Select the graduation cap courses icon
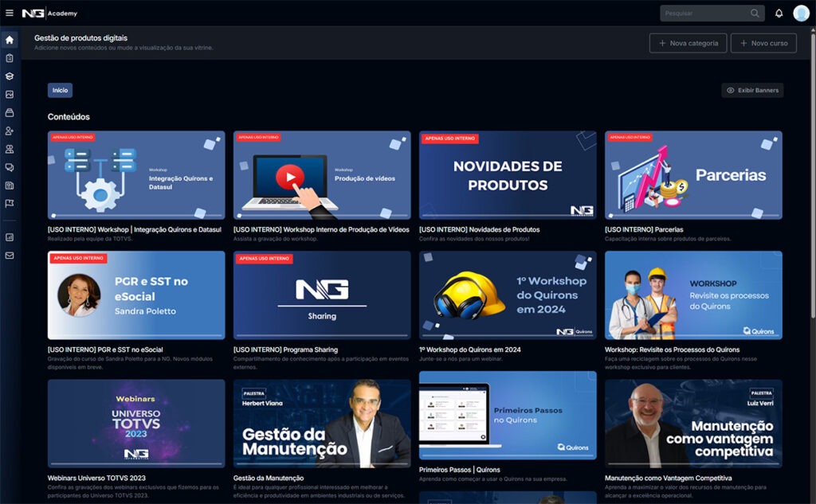This screenshot has height=504, width=816. 10,76
